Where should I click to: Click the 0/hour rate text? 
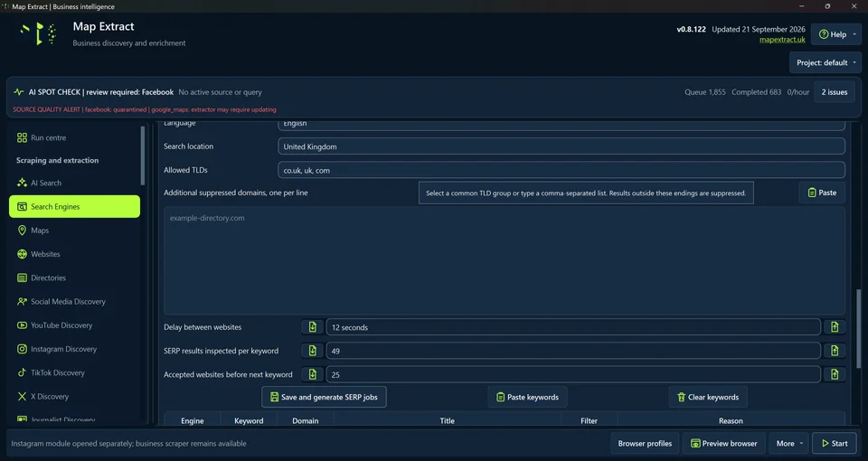(798, 92)
